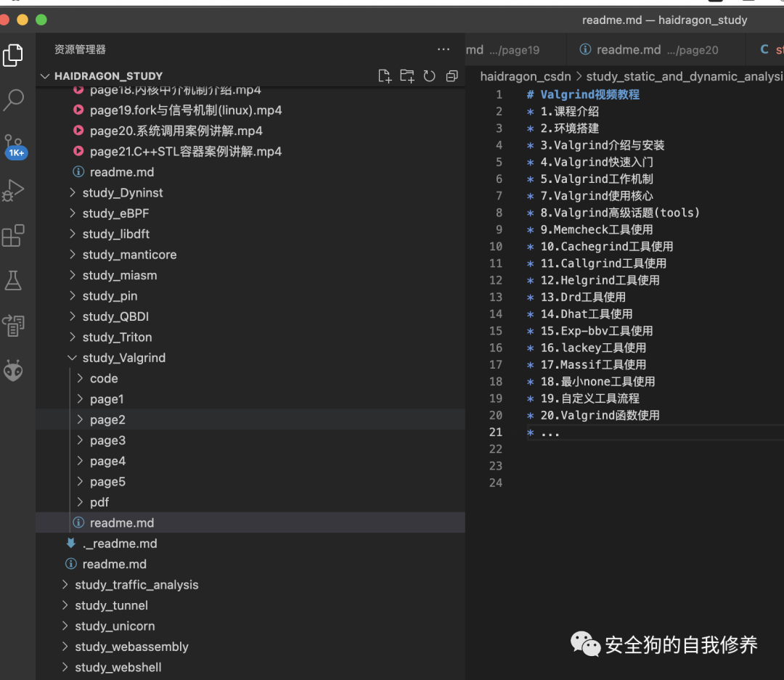
Task: Switch to the C file editor tab
Action: [x=766, y=49]
